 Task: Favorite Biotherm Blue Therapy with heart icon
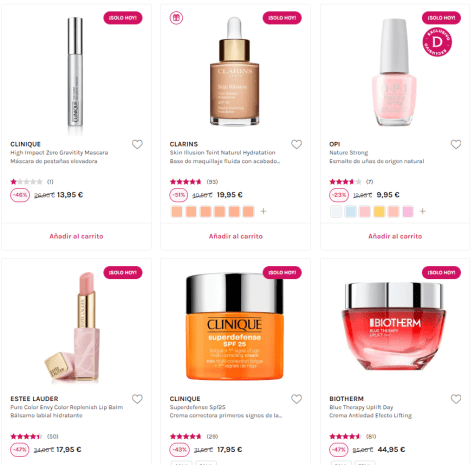point(456,399)
